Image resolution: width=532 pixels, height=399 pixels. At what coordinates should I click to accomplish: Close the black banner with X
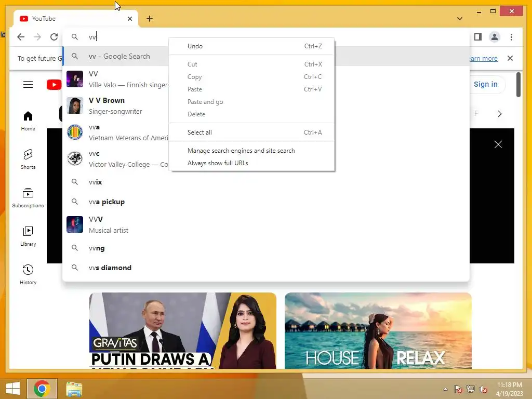(x=498, y=144)
